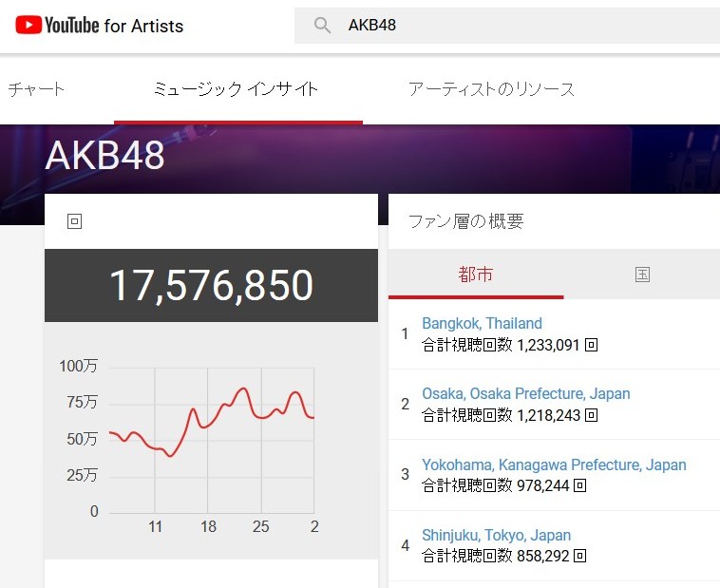
Task: Click the search magnifier icon
Action: tap(322, 26)
